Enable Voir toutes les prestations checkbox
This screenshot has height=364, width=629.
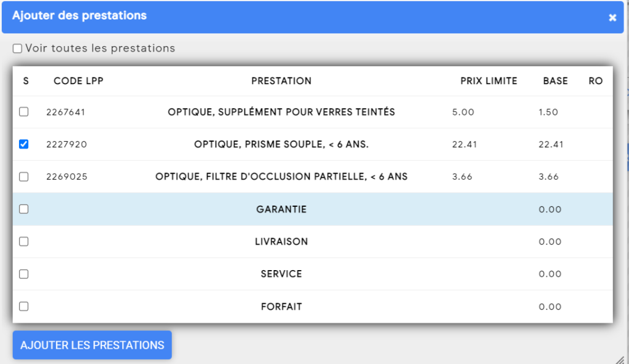(17, 48)
